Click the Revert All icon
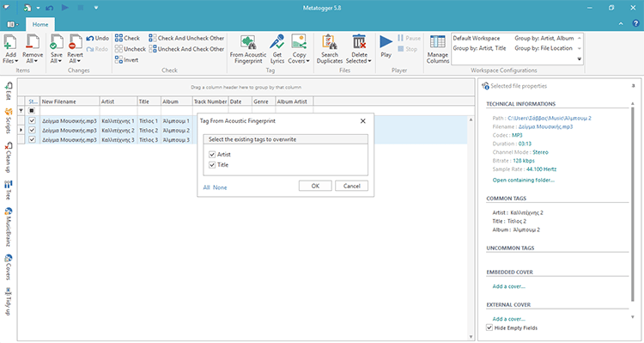644x343 pixels. (x=76, y=42)
